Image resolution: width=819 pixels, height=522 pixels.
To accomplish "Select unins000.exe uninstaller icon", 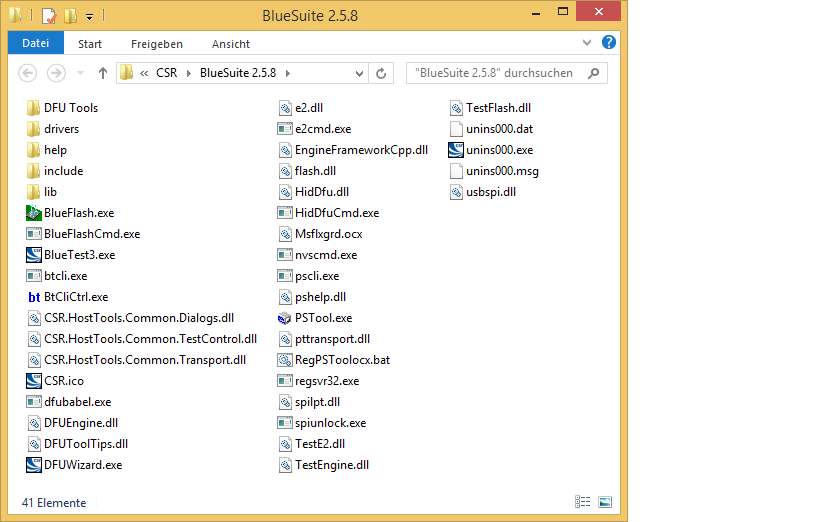I will tap(456, 150).
